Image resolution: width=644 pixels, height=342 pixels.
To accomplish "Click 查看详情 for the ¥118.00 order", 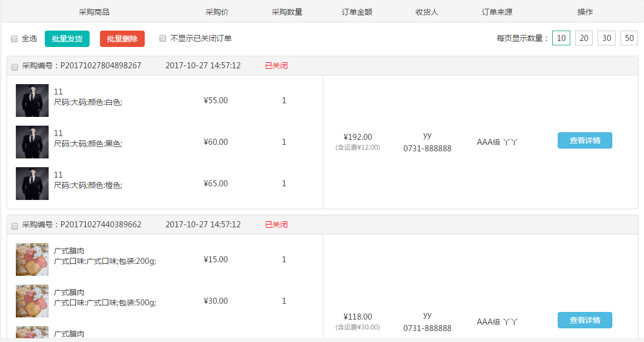I will tap(584, 320).
